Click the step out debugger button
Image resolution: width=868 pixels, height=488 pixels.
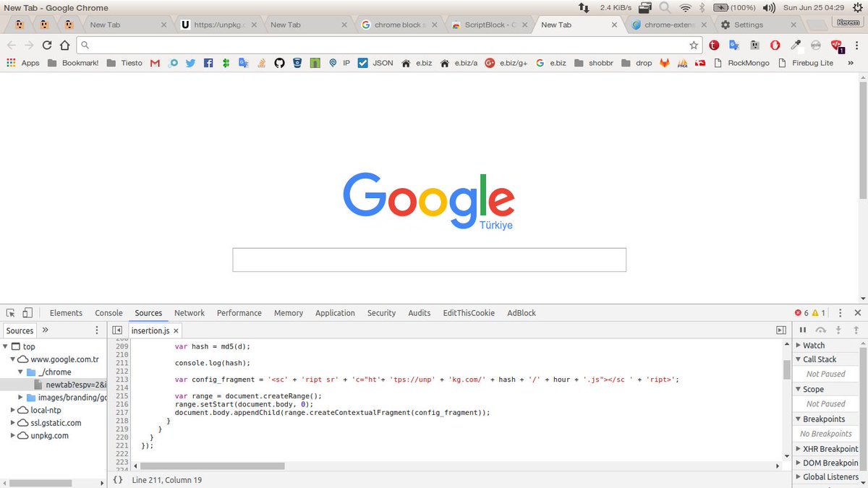(x=855, y=330)
